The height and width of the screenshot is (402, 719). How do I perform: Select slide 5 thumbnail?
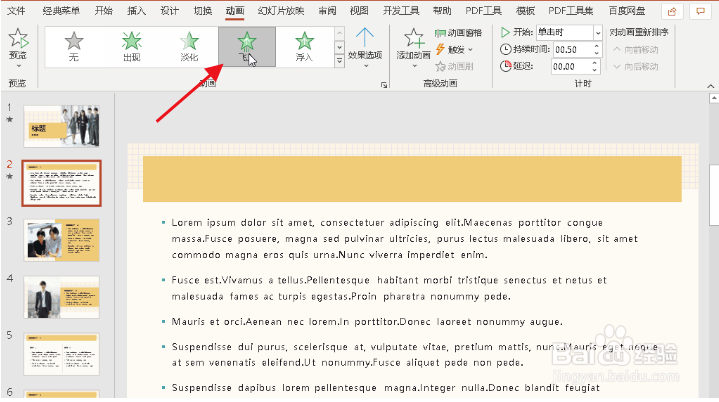pyautogui.click(x=61, y=354)
